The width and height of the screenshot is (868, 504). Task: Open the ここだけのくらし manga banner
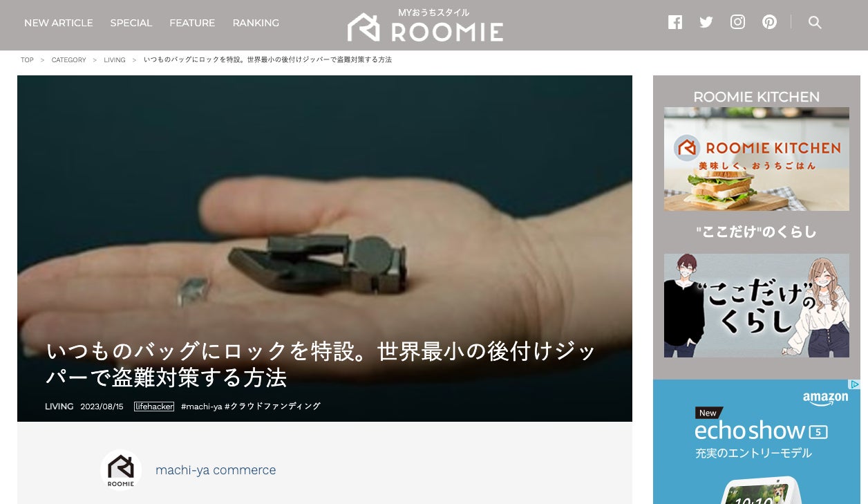757,306
